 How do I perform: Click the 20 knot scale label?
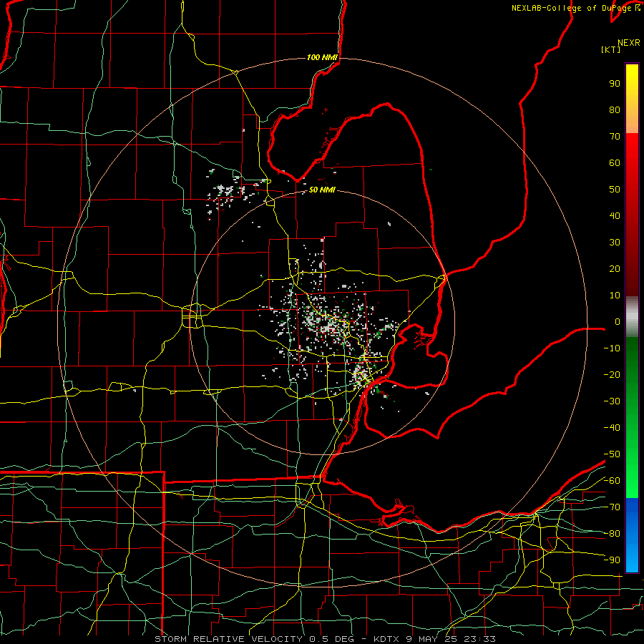(615, 268)
